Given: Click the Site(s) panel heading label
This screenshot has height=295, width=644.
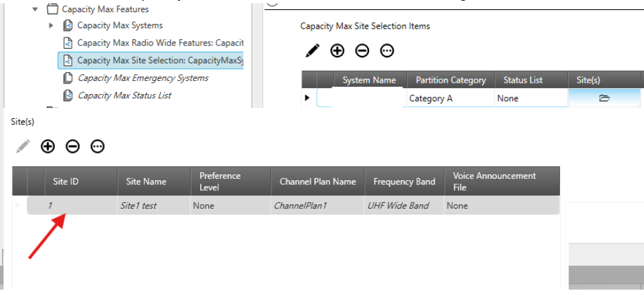Looking at the screenshot, I should [x=22, y=122].
